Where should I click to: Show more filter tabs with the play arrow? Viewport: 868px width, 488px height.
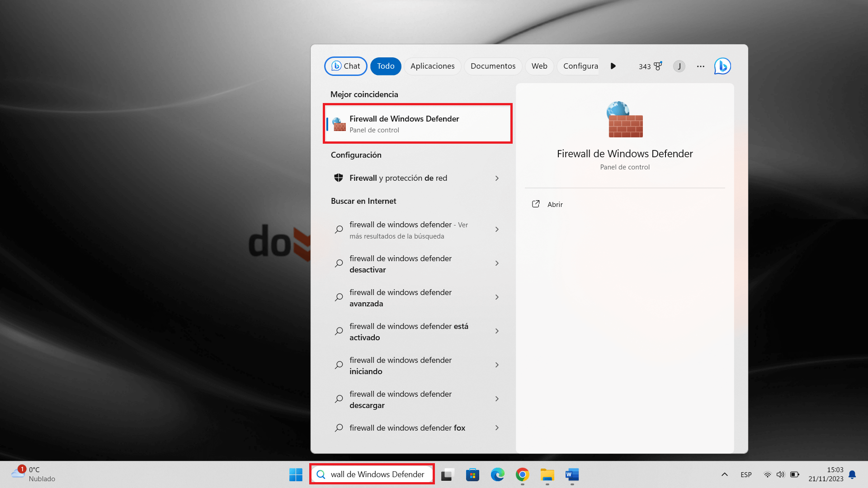click(x=613, y=66)
